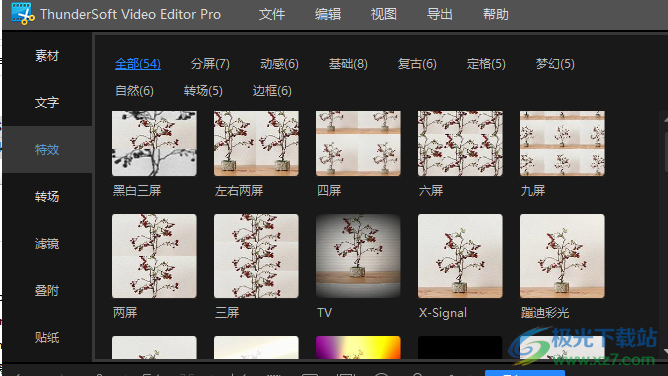Select the 特效 sidebar panel
The image size is (668, 376).
click(x=47, y=149)
